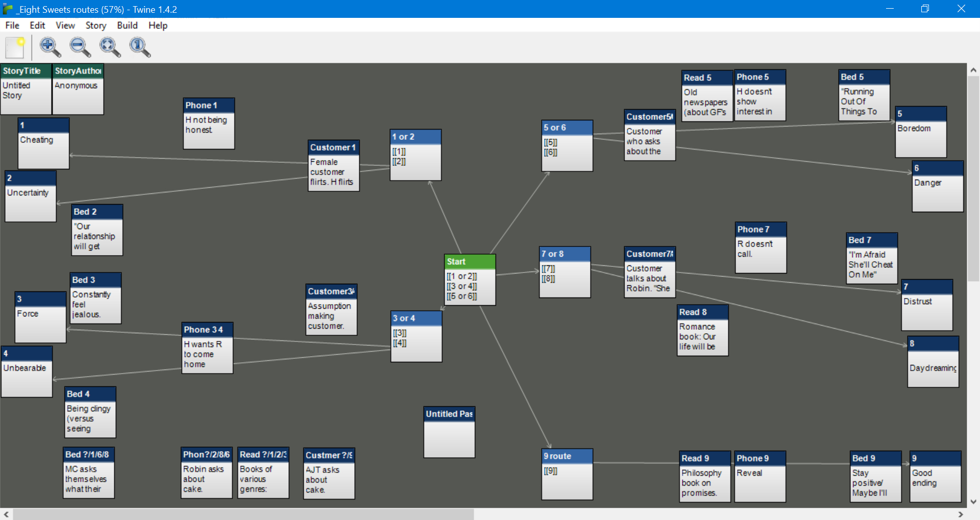Viewport: 980px width, 520px height.
Task: Click the New Passage toolbar icon
Action: click(x=15, y=47)
